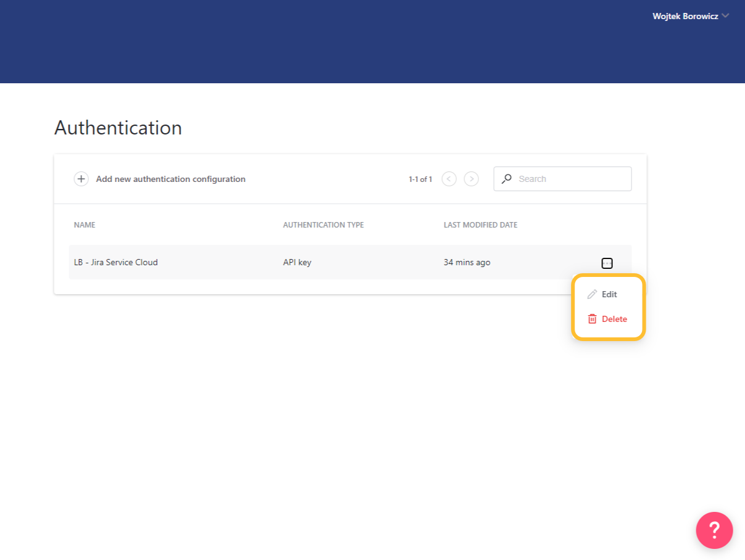Open the Wojtek Borowicz account dropdown
This screenshot has height=560, width=745.
pos(686,16)
